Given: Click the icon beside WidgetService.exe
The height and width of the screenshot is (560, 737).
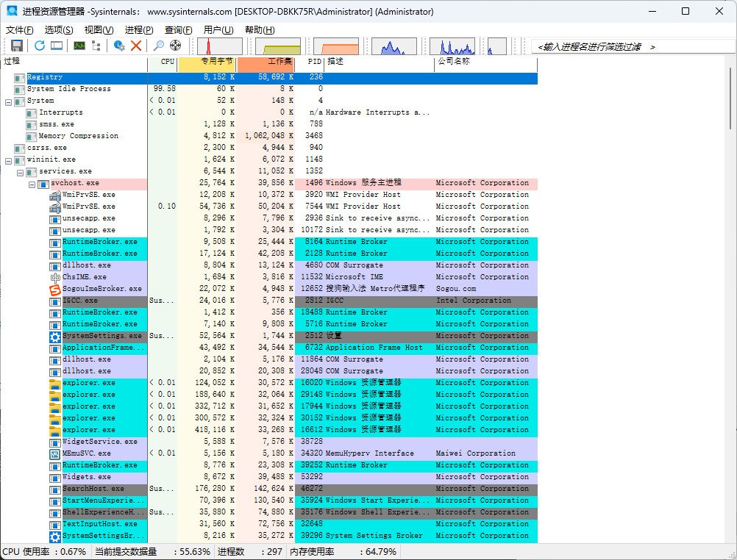Looking at the screenshot, I should coord(55,442).
